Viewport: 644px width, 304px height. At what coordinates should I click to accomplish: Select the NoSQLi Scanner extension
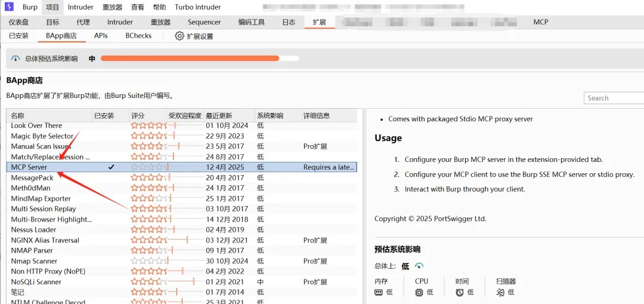click(36, 282)
